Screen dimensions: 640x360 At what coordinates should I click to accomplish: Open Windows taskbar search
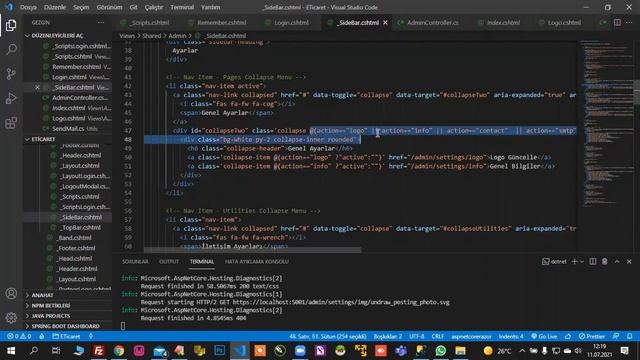point(34,351)
